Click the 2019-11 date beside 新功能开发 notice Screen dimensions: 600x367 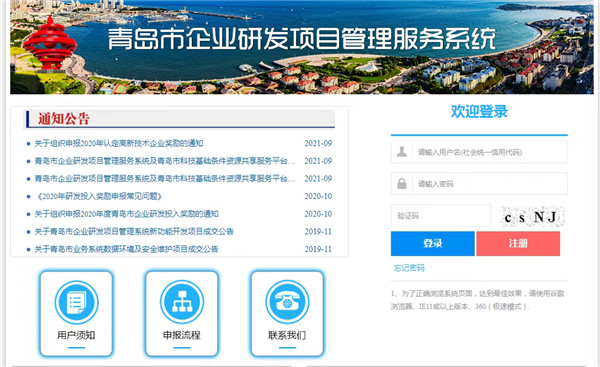(318, 231)
